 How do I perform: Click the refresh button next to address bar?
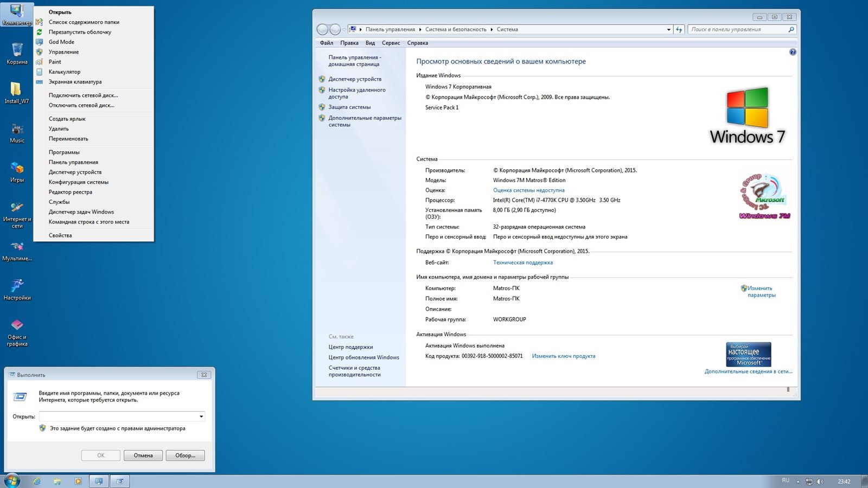pos(679,29)
